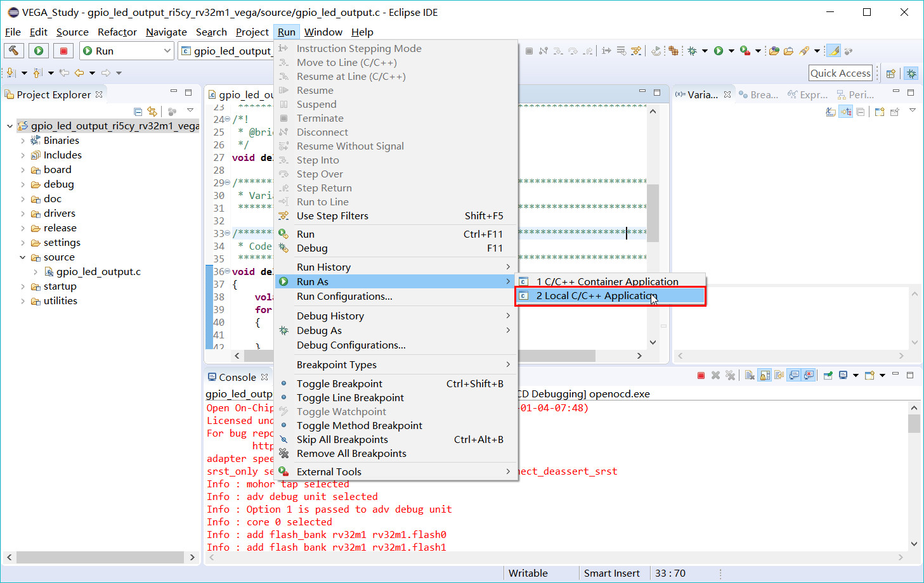Open the Project Explorer view menu arrow

point(190,111)
